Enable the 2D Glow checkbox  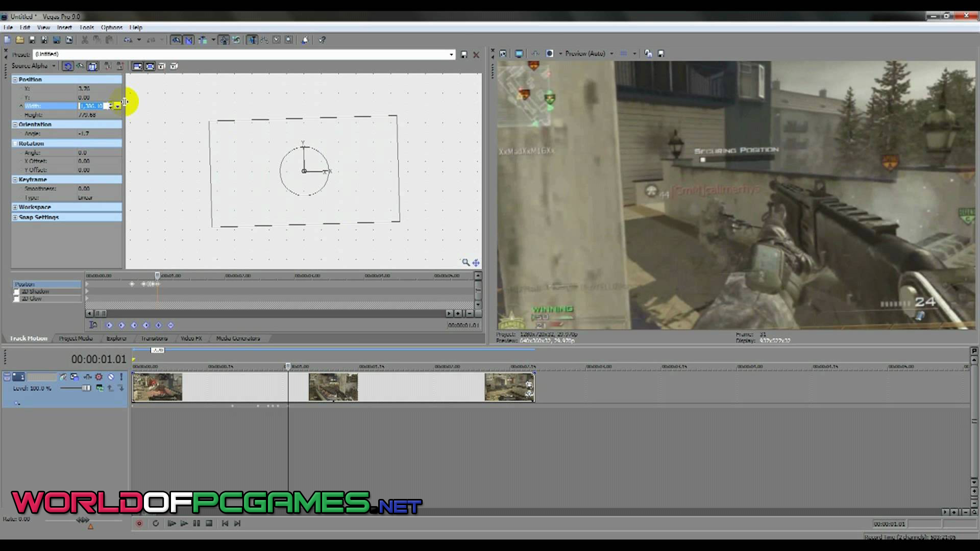16,299
